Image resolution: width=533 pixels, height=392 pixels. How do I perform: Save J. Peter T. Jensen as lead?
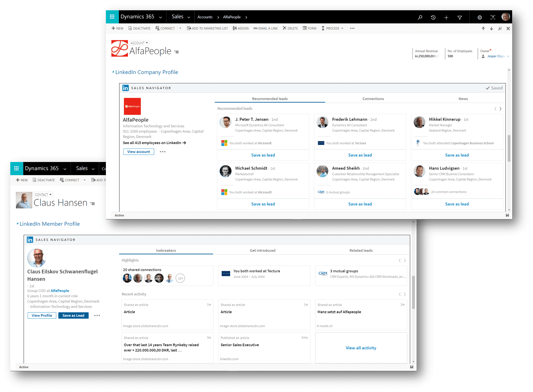tap(263, 155)
